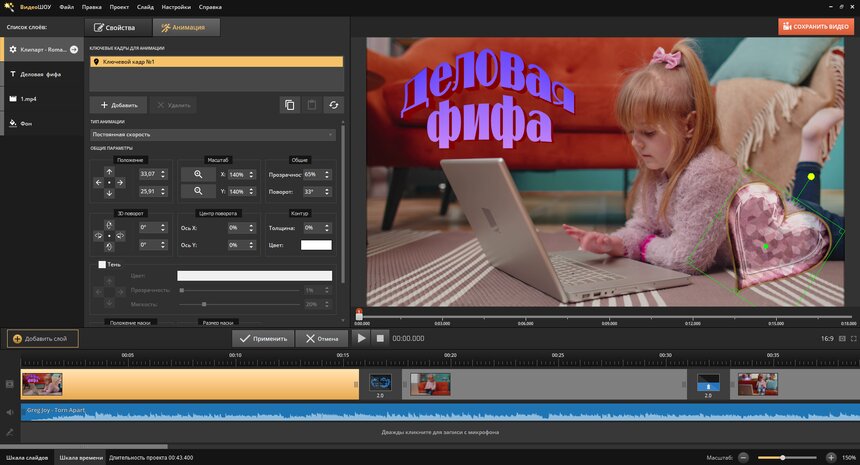This screenshot has height=465, width=860.
Task: Step the scale X 140% value
Action: tap(251, 174)
